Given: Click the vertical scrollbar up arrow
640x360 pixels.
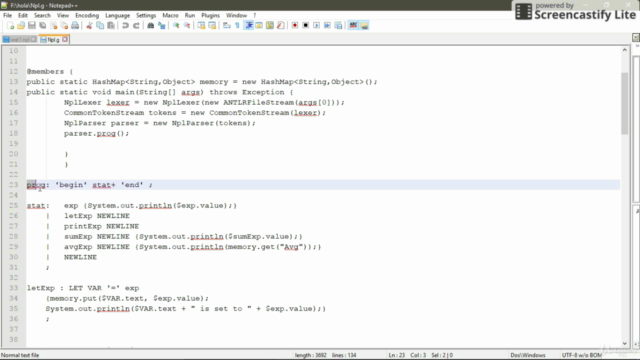Looking at the screenshot, I should 624,50.
